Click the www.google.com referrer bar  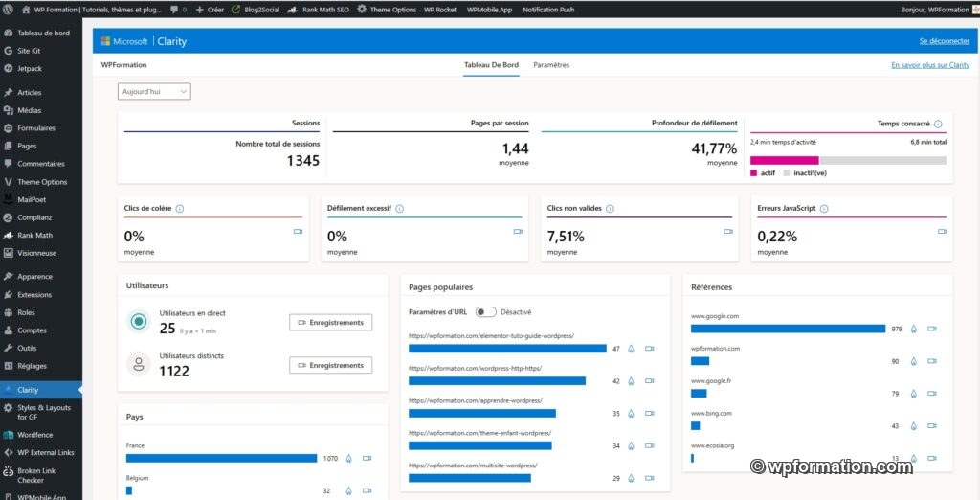[x=789, y=329]
